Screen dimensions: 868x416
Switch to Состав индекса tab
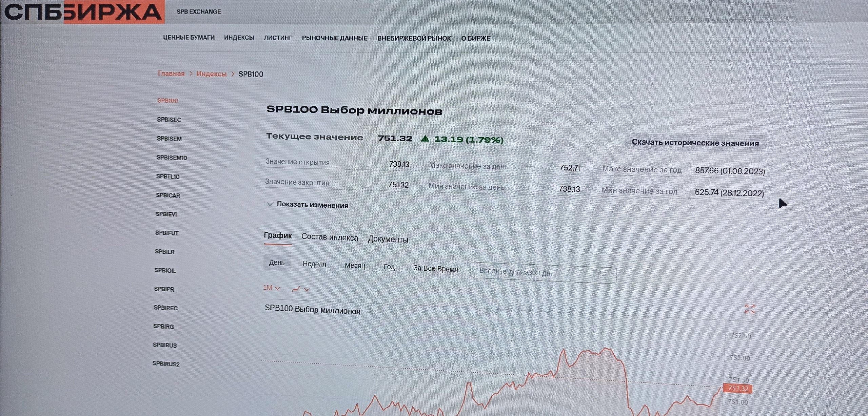[330, 237]
